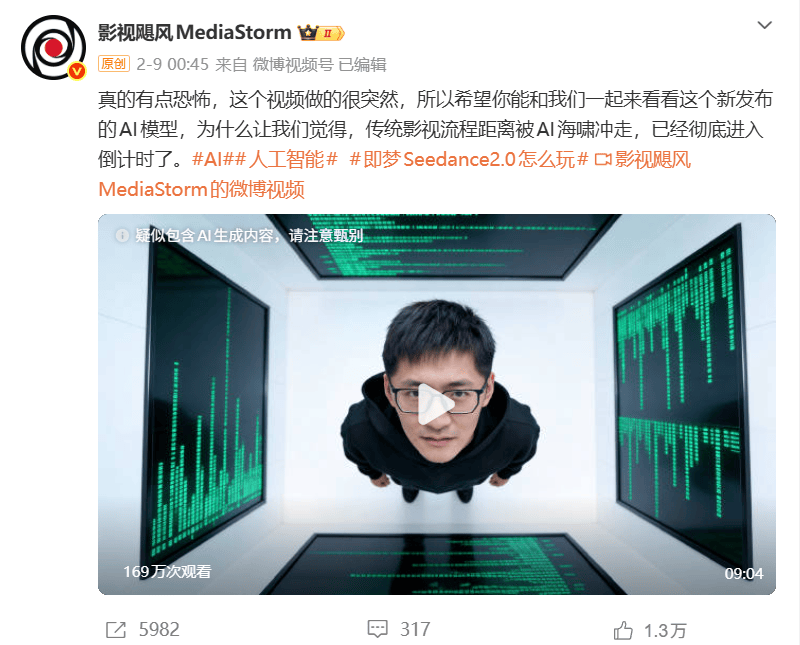The height and width of the screenshot is (645, 800).
Task: Open the #人工智能# hashtag link
Action: click(286, 160)
